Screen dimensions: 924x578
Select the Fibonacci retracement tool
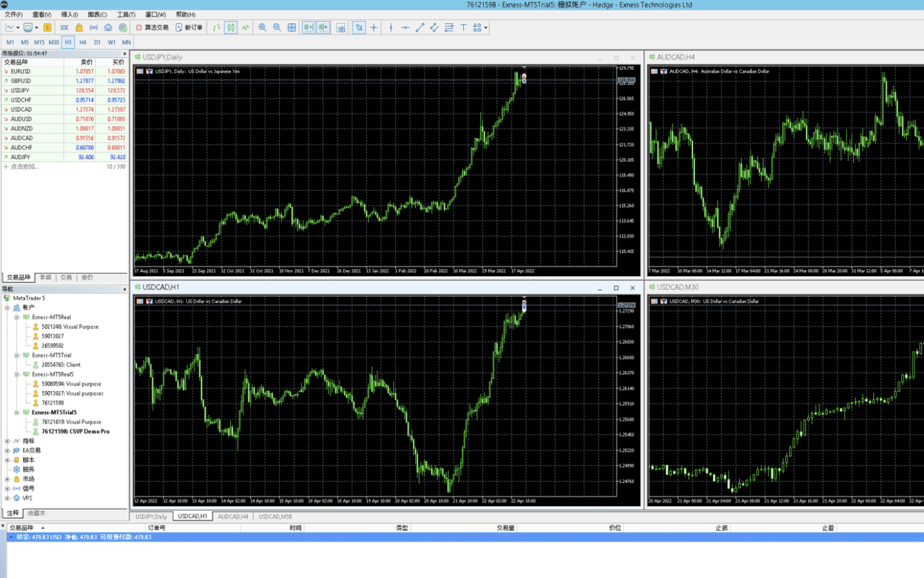coord(449,28)
